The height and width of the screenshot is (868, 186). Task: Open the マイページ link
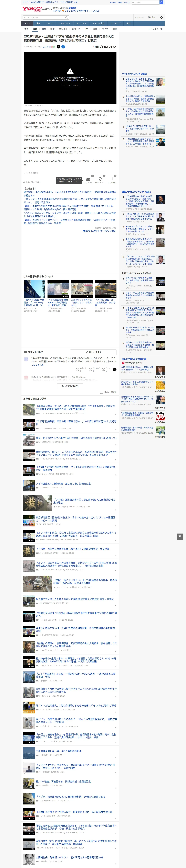point(139,18)
